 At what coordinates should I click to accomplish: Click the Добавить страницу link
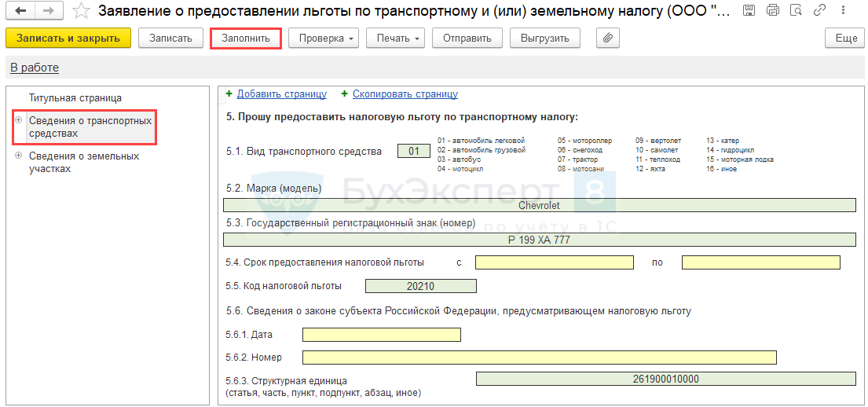click(281, 93)
